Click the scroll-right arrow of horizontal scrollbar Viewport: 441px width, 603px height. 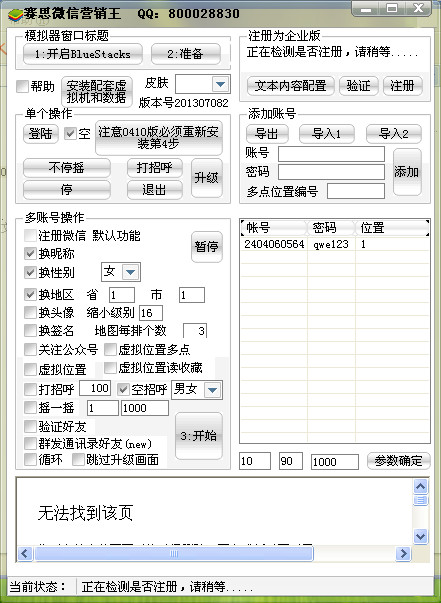click(404, 553)
